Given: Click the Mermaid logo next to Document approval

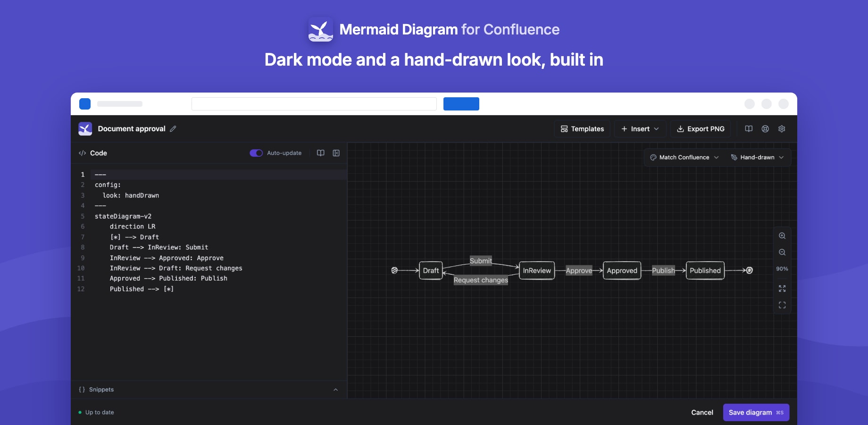Looking at the screenshot, I should point(85,129).
